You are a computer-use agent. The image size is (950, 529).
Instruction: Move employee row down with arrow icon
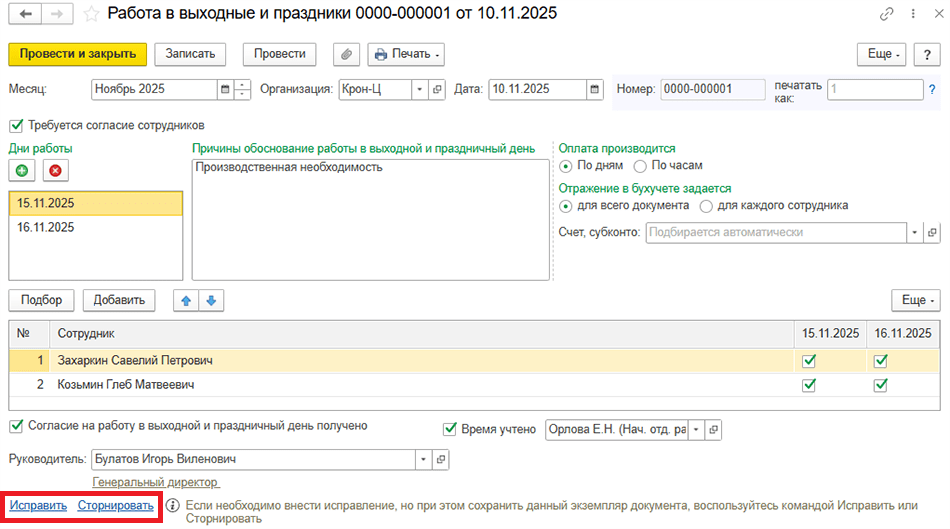[x=211, y=300]
